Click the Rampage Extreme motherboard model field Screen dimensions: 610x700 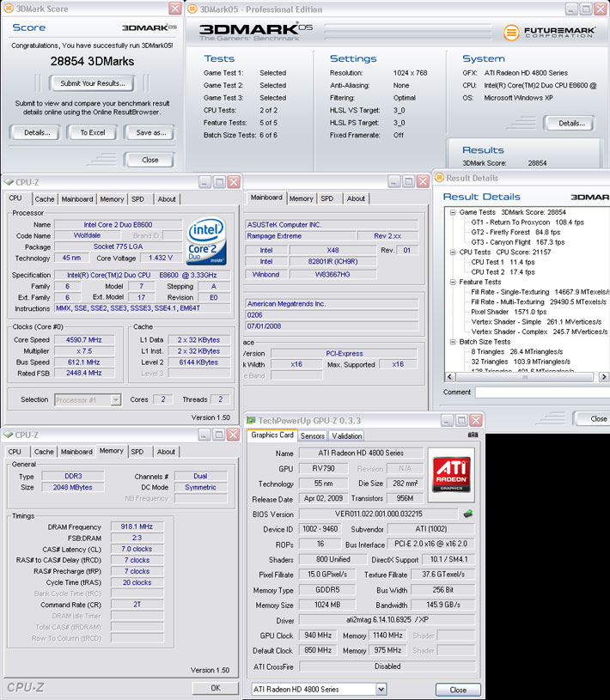(301, 235)
